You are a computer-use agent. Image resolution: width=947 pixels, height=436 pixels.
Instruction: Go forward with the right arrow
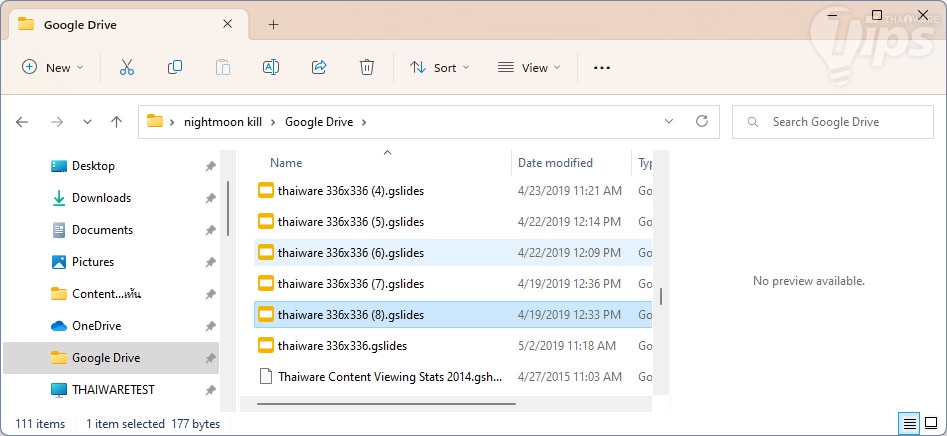point(57,122)
